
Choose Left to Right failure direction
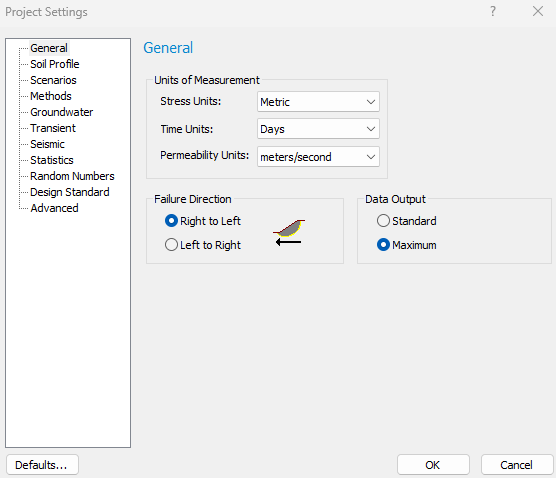click(203, 245)
